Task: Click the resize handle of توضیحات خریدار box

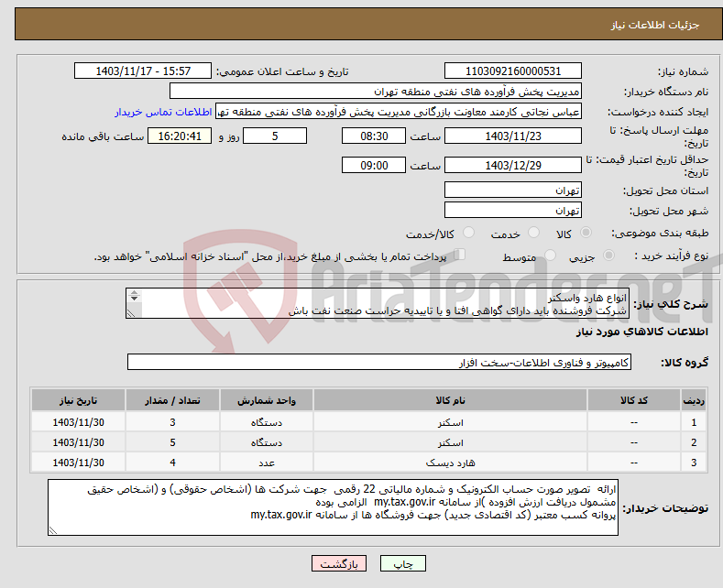Action: (x=53, y=530)
